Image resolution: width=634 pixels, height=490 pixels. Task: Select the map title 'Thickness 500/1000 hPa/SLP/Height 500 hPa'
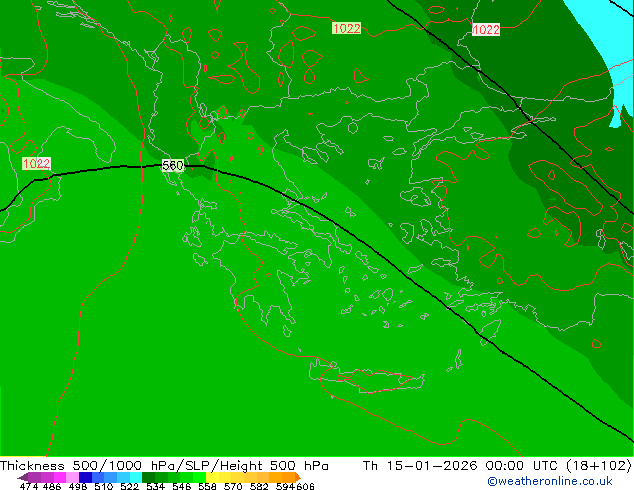click(x=164, y=465)
